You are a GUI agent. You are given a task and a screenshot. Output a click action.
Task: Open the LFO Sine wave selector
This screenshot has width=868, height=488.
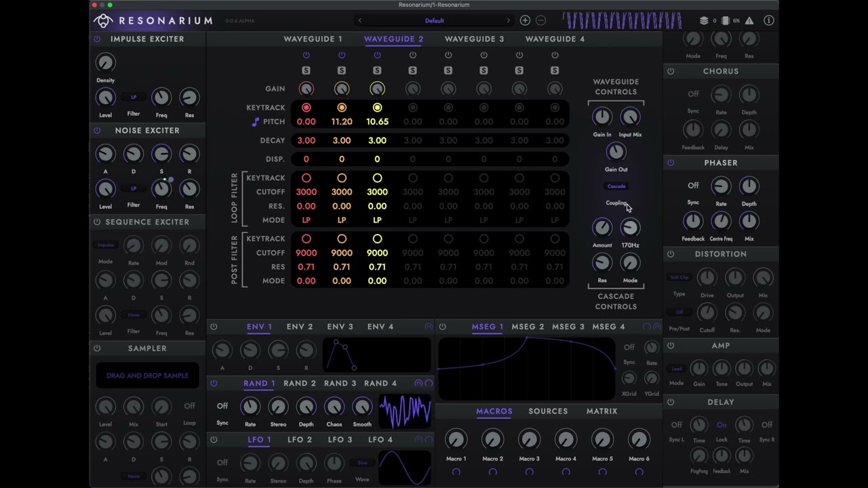(x=362, y=463)
